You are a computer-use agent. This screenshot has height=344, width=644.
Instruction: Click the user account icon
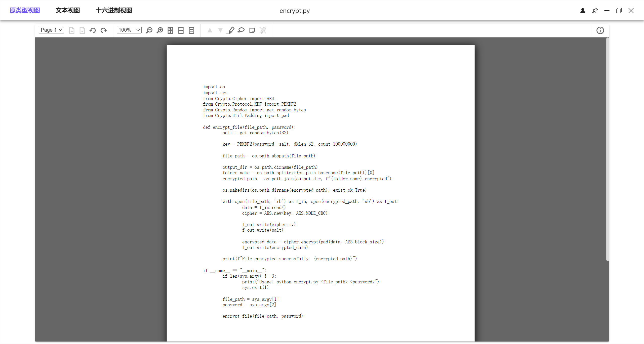(x=583, y=11)
